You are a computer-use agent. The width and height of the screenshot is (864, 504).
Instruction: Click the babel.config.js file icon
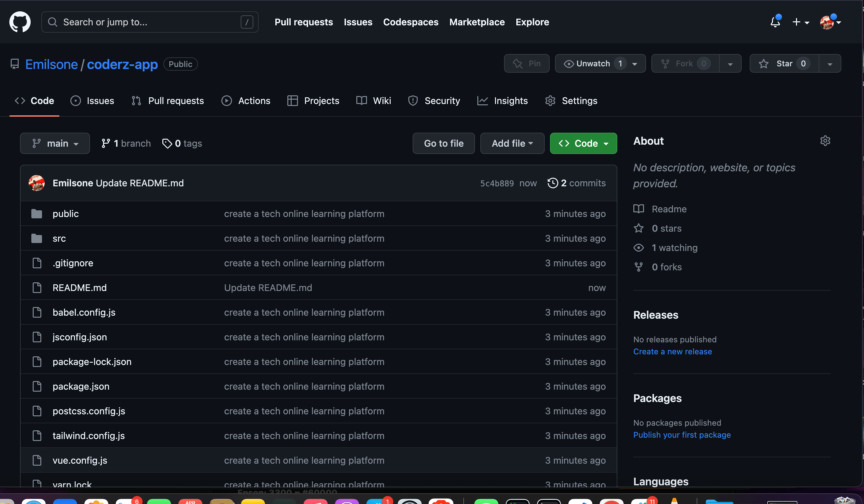tap(37, 312)
